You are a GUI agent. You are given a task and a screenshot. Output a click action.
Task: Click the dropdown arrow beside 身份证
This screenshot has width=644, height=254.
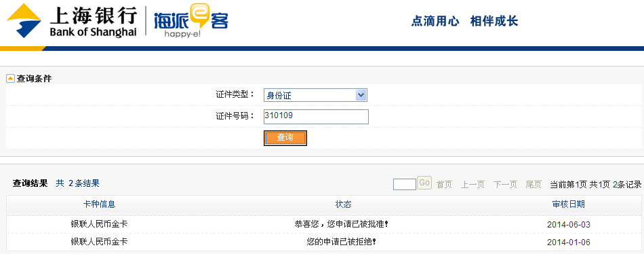point(361,95)
